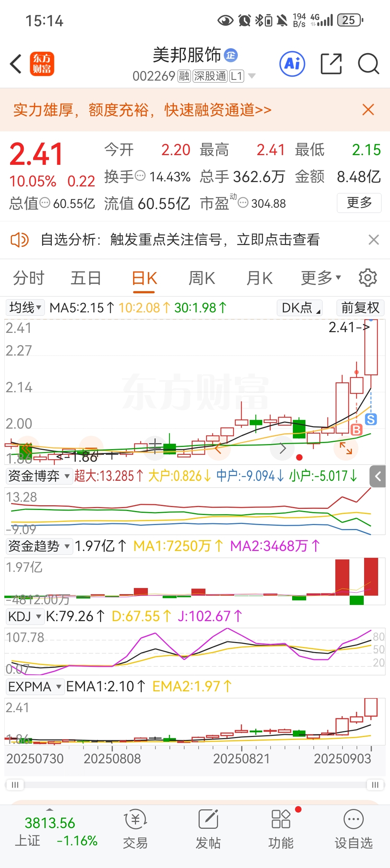Tap the L1 level tag
390x868 pixels.
coord(237,76)
